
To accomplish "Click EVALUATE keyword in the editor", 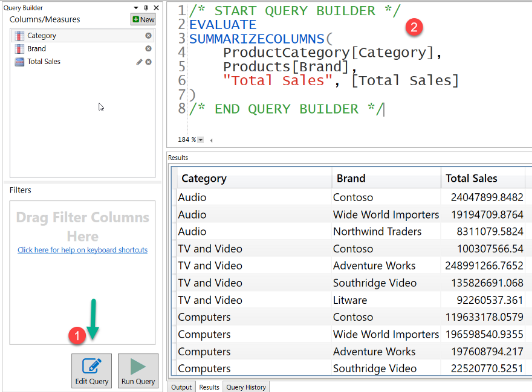I will point(222,25).
